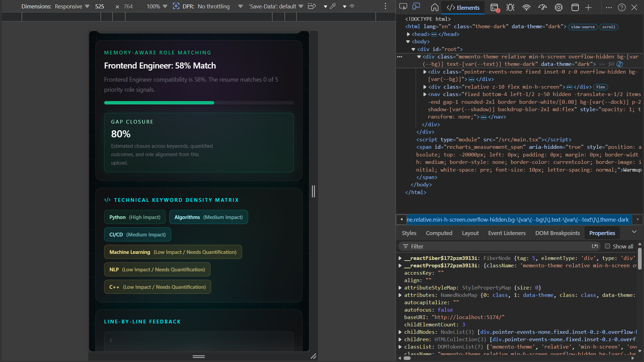Open the Layout tab

click(x=470, y=233)
